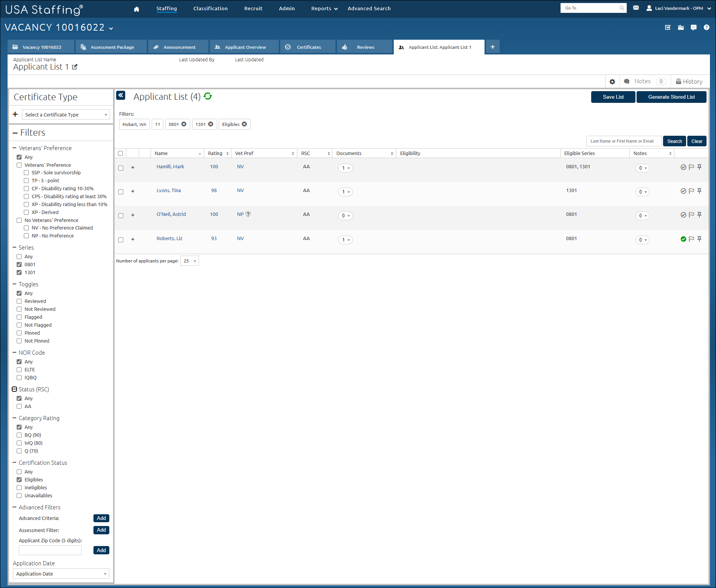Image resolution: width=716 pixels, height=588 pixels.
Task: Check the Flagged toggle filter checkbox
Action: click(19, 317)
